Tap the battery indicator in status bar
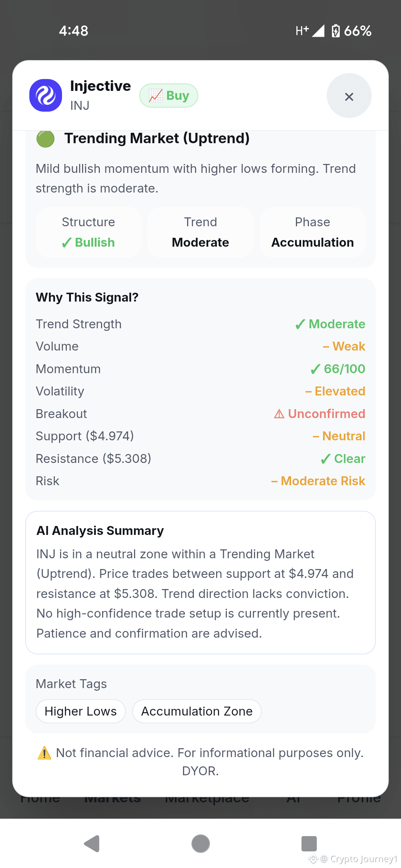 pyautogui.click(x=336, y=31)
